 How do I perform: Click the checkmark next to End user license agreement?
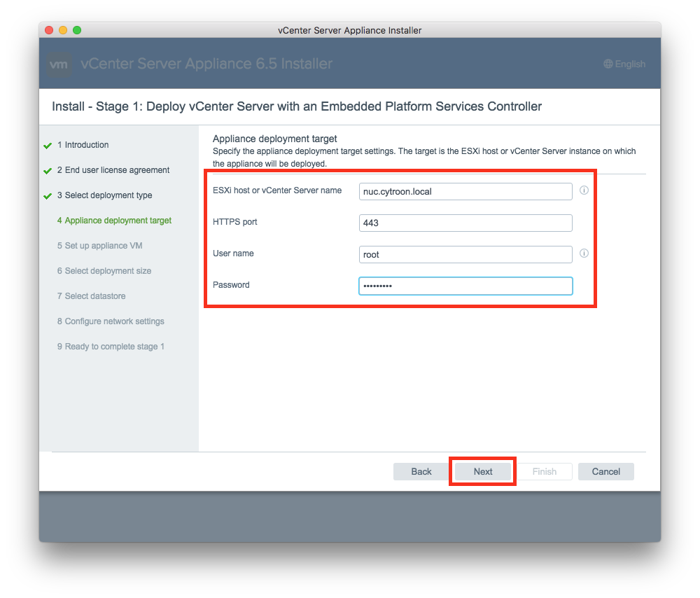point(48,171)
